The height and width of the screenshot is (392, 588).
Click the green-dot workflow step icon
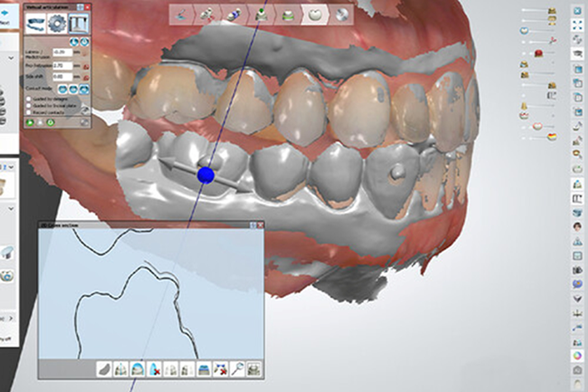(x=262, y=14)
